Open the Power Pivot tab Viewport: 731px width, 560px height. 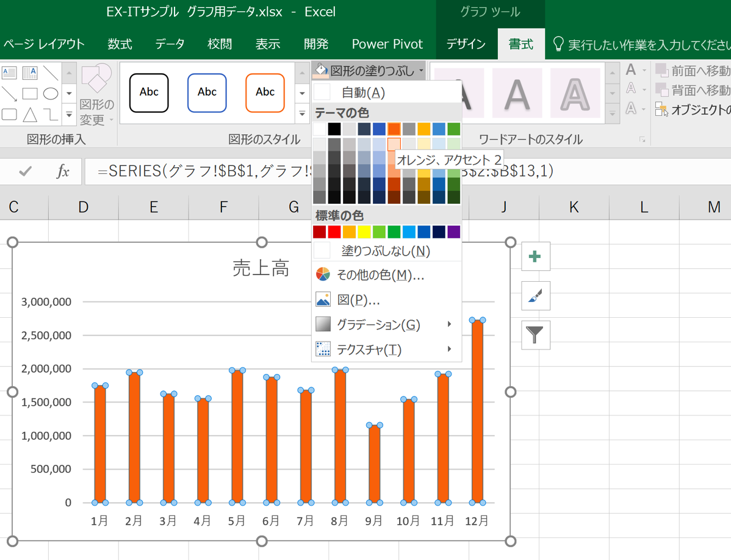pyautogui.click(x=387, y=45)
